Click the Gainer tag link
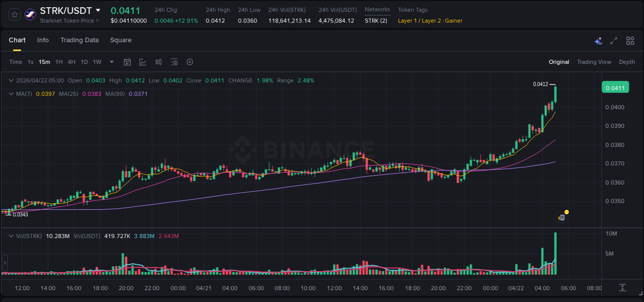This screenshot has height=302, width=644. tap(453, 21)
